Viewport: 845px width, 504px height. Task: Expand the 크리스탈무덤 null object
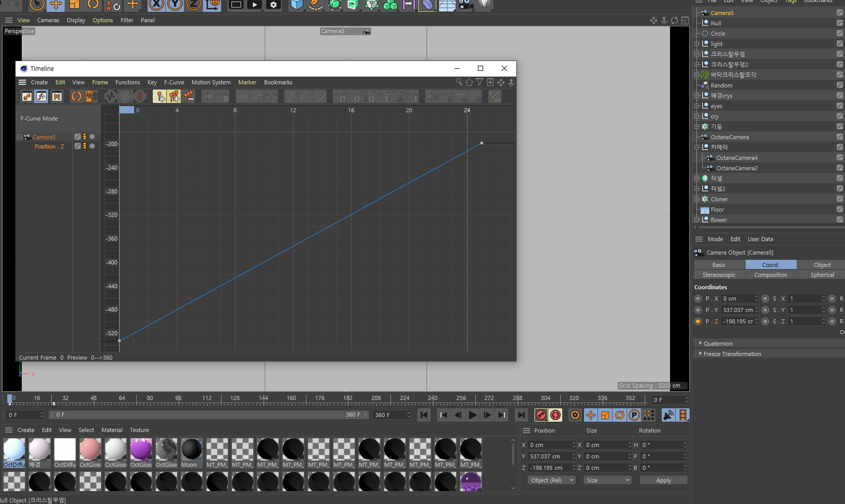[x=697, y=54]
